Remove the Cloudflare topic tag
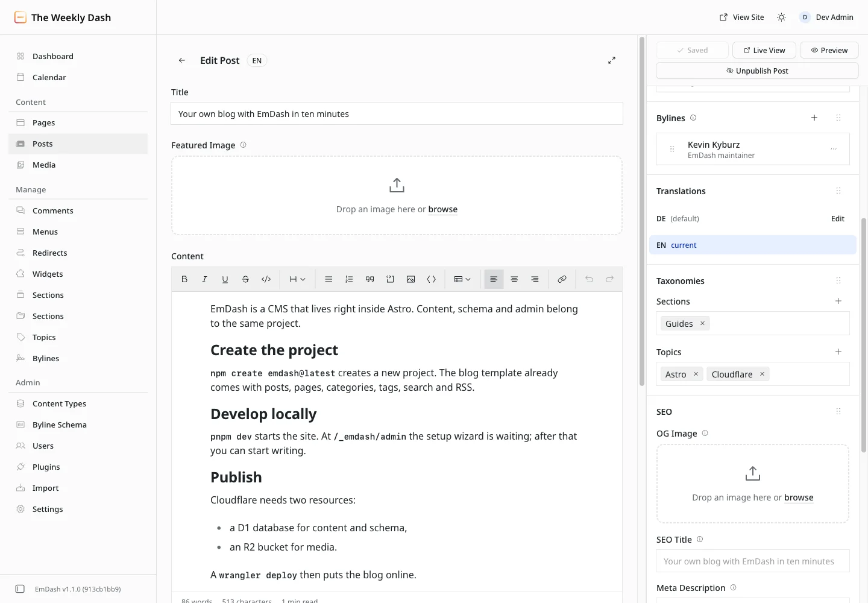 [x=762, y=374]
